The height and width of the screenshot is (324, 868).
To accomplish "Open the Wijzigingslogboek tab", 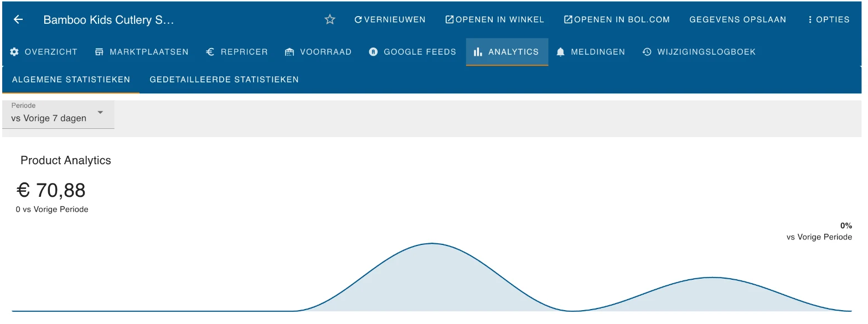I will [699, 52].
